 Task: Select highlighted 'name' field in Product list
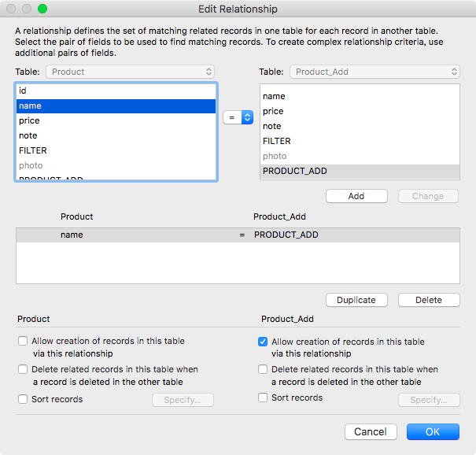tap(116, 105)
